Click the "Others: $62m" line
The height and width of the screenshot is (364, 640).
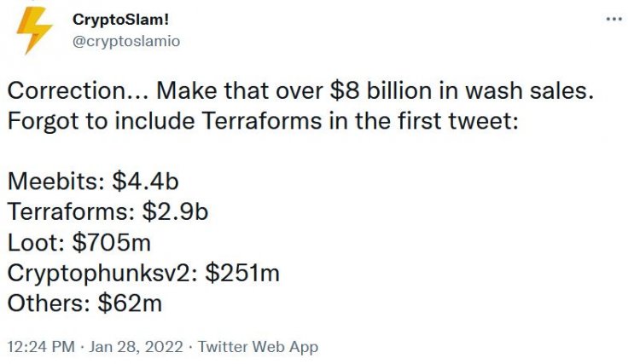[x=84, y=303]
